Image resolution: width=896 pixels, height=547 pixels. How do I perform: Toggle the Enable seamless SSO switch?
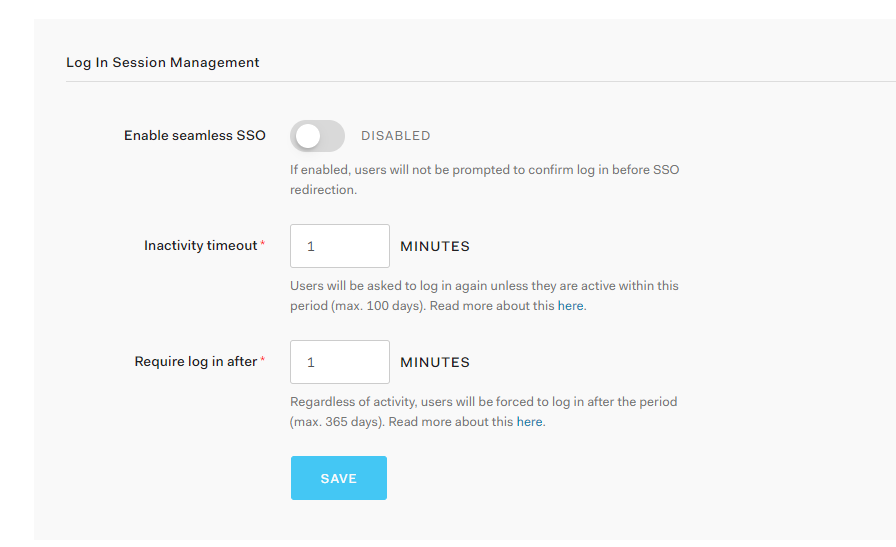[x=317, y=136]
